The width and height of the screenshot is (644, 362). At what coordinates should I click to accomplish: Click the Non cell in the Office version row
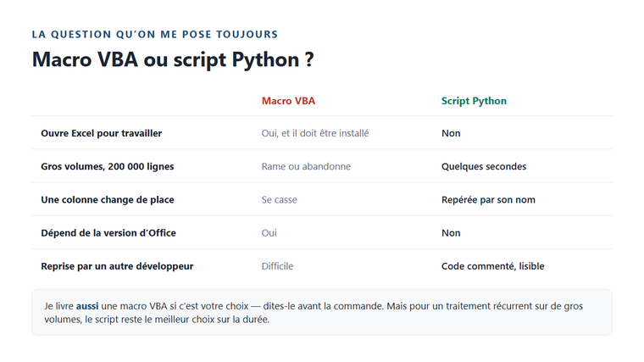click(451, 233)
